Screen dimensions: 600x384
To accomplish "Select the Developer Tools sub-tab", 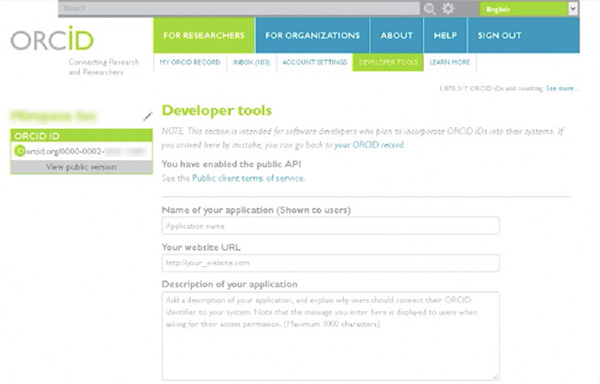I will [x=388, y=62].
